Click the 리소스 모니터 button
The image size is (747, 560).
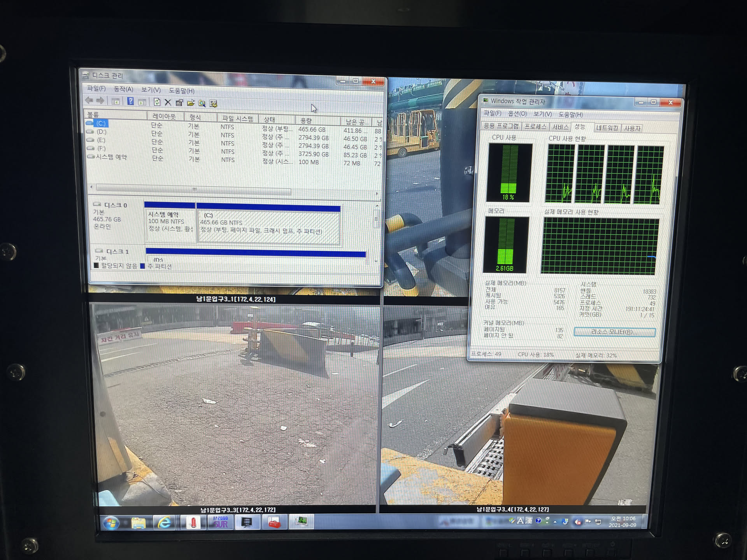pyautogui.click(x=614, y=332)
